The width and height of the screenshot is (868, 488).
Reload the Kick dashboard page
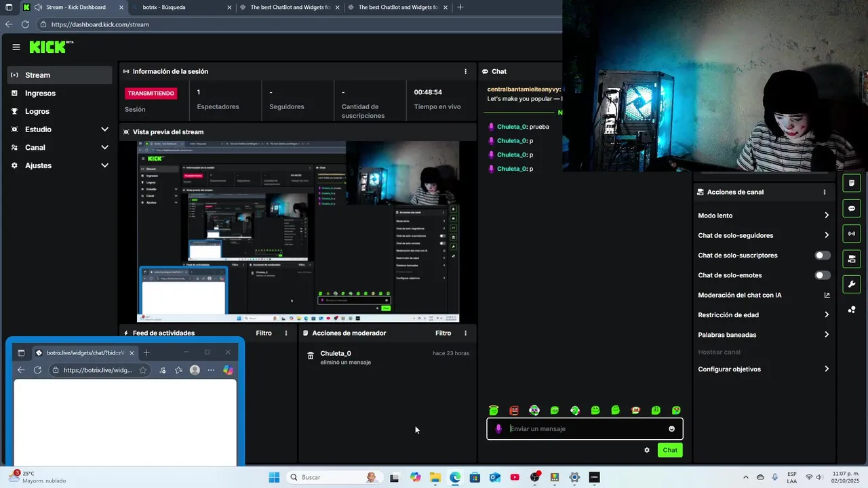[x=25, y=24]
